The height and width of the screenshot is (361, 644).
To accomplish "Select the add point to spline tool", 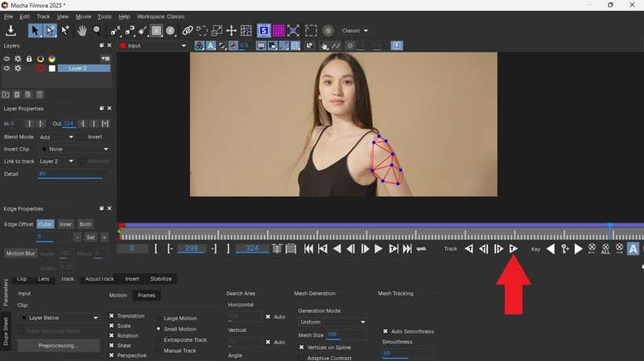I will [x=65, y=31].
